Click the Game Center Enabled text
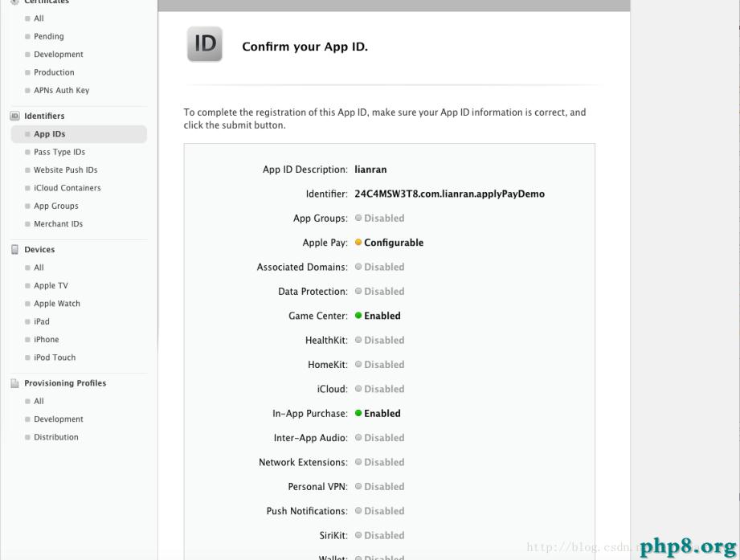740x560 pixels. click(x=382, y=316)
